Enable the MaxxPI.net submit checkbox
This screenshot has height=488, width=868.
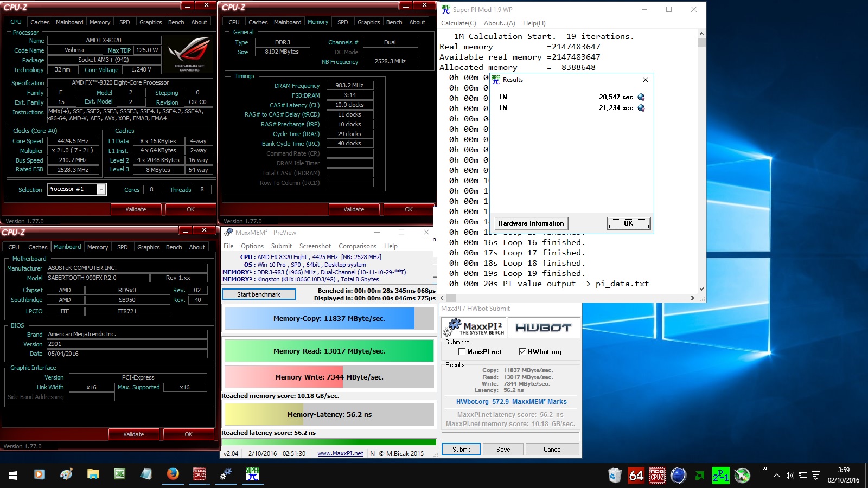coord(462,352)
